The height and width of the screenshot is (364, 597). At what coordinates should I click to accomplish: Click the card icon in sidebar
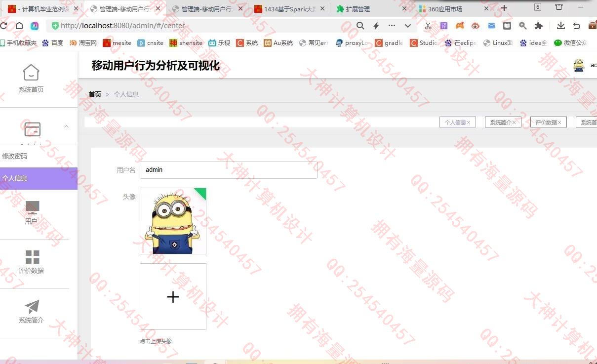pyautogui.click(x=33, y=129)
